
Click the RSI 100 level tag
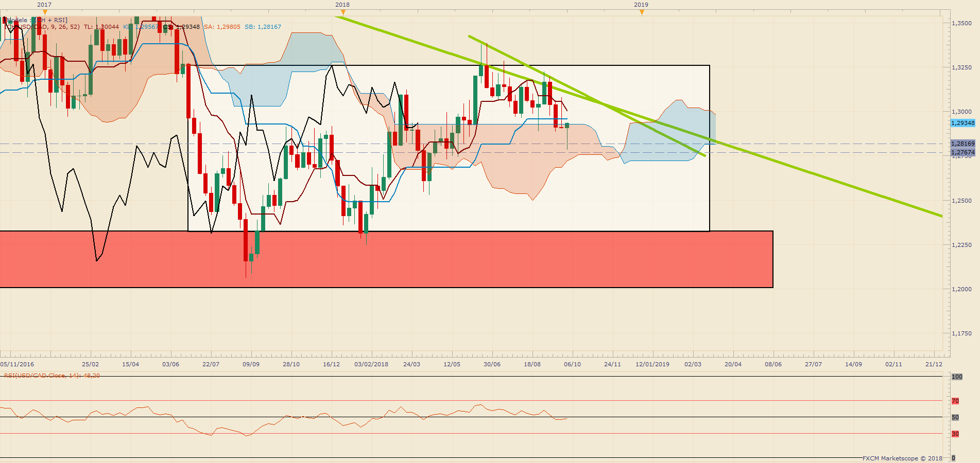(957, 377)
